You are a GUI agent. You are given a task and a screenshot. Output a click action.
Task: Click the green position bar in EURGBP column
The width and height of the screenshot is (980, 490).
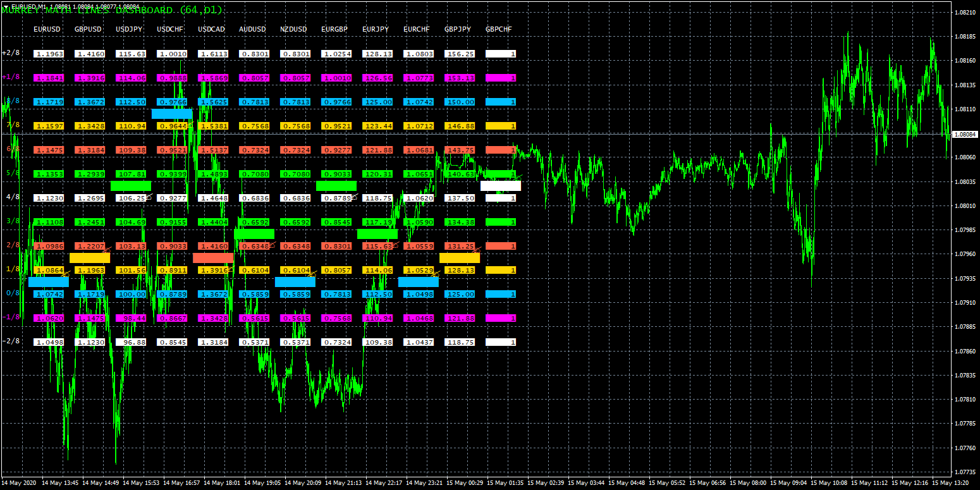[336, 186]
